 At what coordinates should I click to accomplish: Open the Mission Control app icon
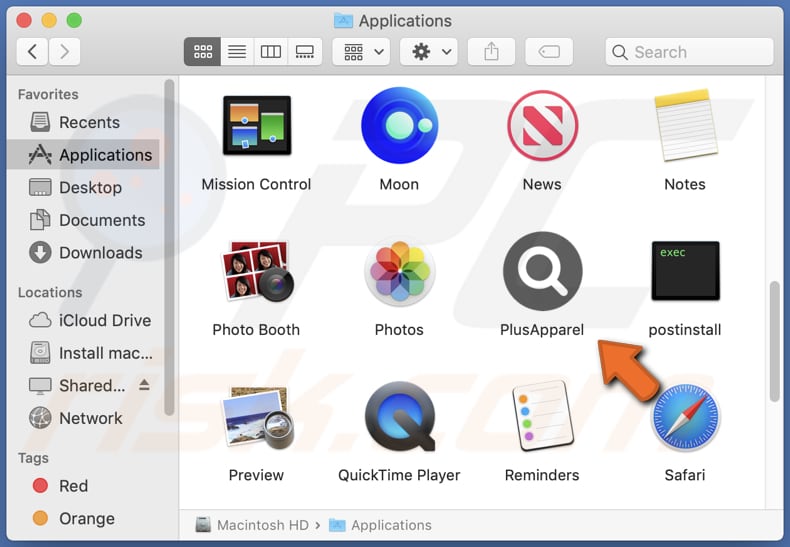tap(256, 125)
